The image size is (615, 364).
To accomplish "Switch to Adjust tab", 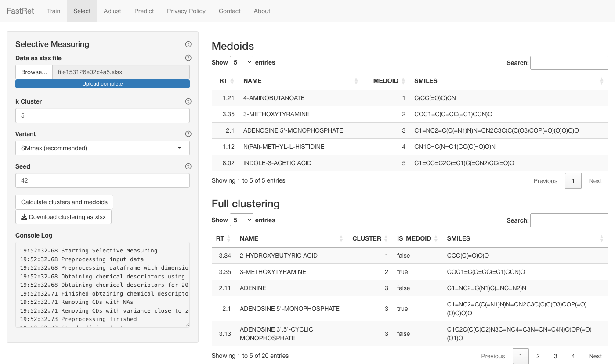I will 112,11.
